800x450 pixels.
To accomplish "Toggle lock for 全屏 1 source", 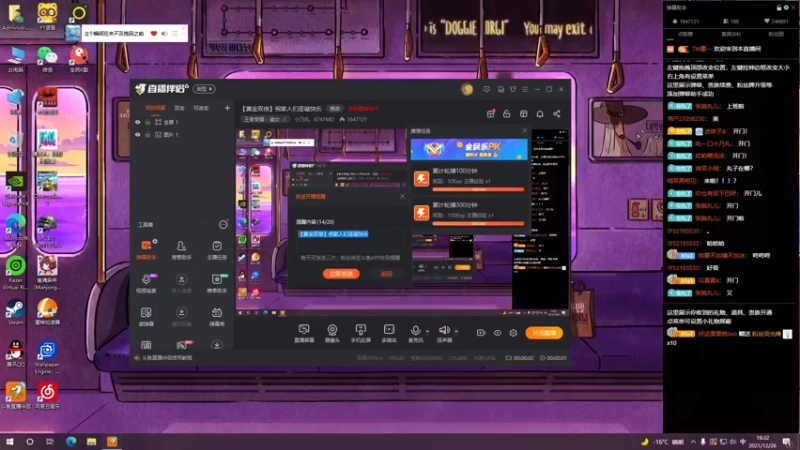I will tap(147, 122).
